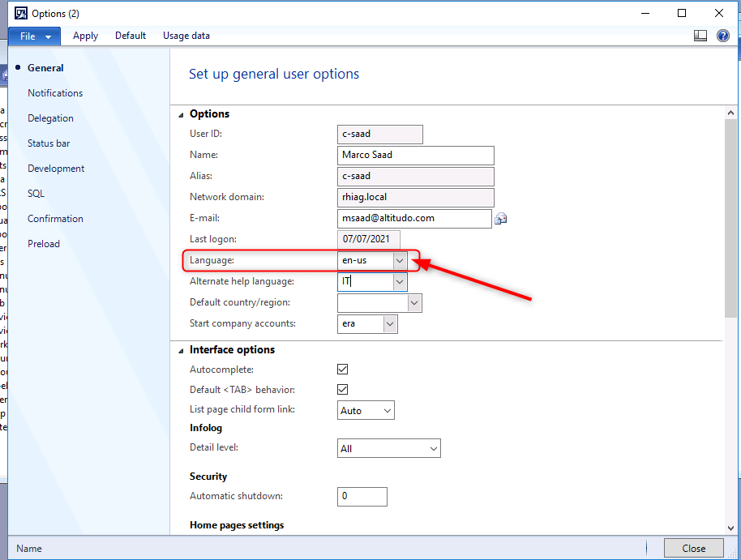741x560 pixels.
Task: Expand the Detail level dropdown
Action: (433, 448)
